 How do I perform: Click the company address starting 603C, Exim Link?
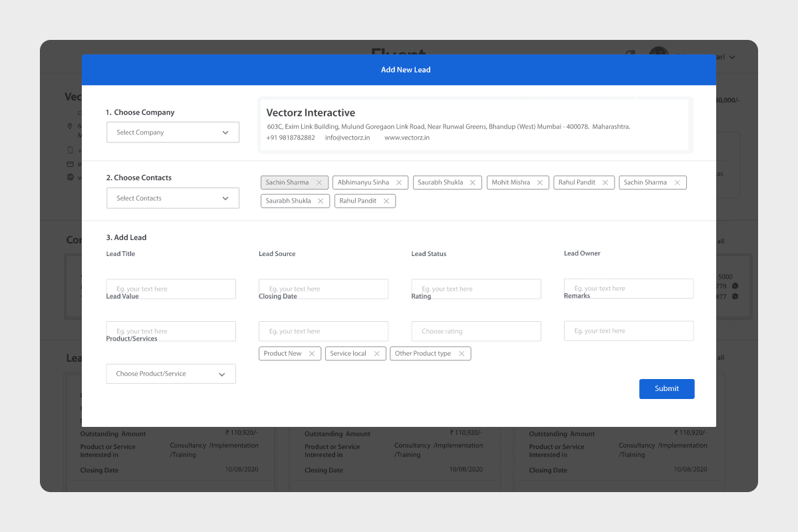click(448, 126)
